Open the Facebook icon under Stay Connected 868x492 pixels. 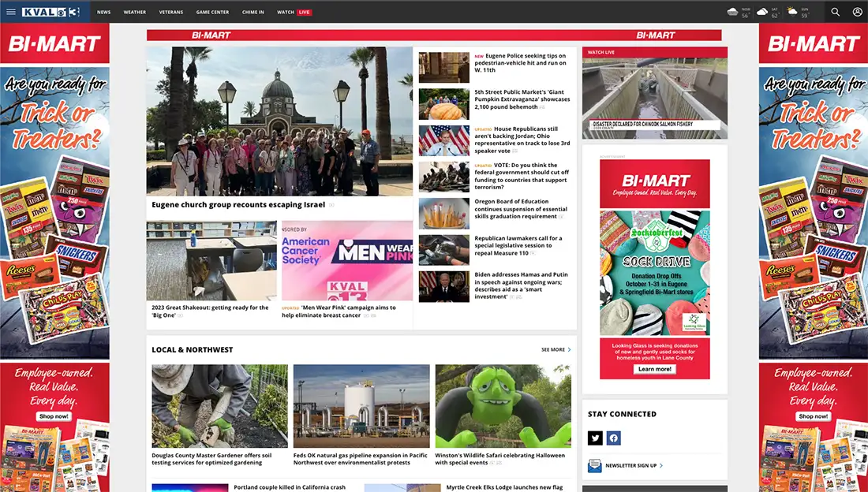pyautogui.click(x=613, y=438)
